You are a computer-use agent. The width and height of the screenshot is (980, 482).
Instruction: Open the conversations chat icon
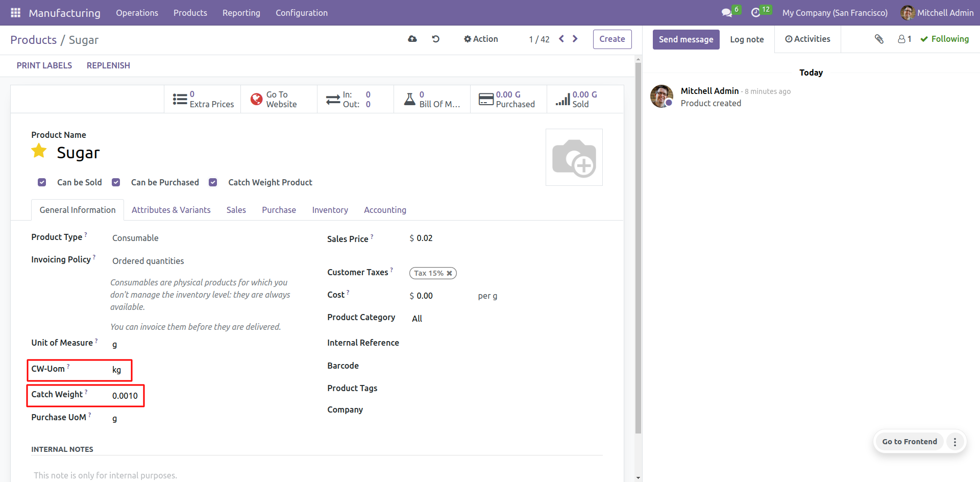[726, 13]
